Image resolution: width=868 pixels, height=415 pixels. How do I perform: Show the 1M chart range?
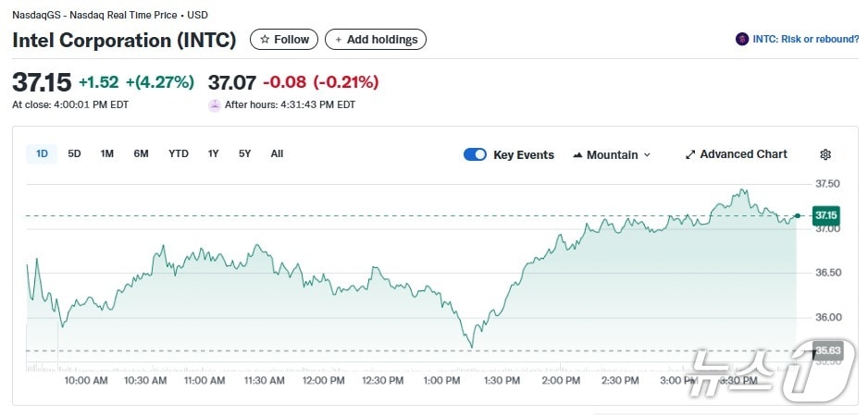tap(107, 153)
